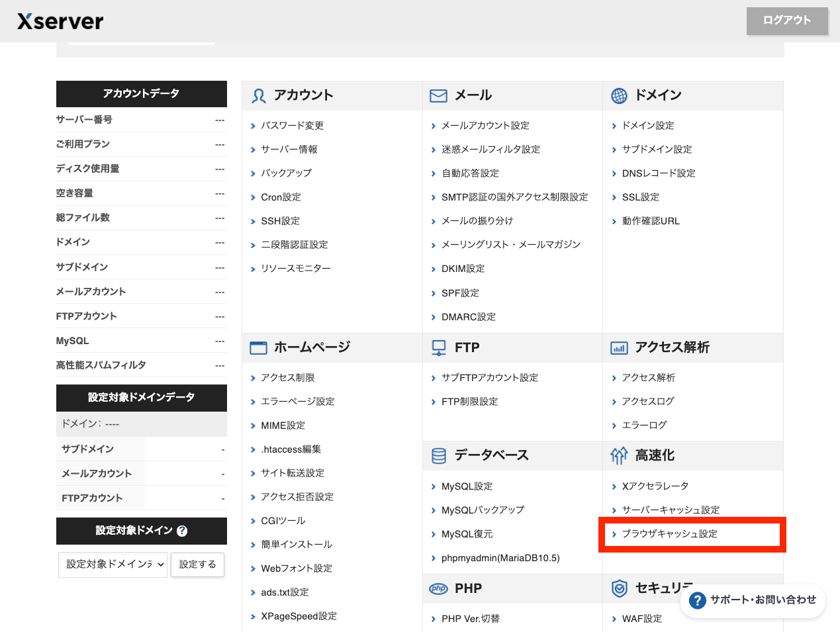Open MySQL復元

pyautogui.click(x=467, y=534)
